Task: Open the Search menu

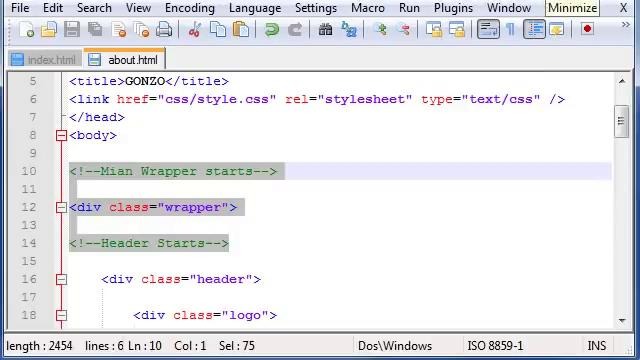Action: (94, 8)
